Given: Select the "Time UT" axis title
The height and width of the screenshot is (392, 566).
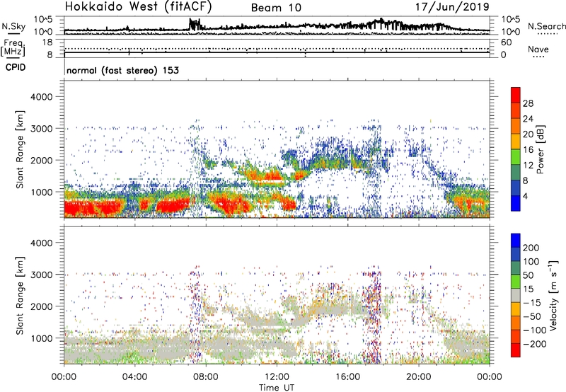Looking at the screenshot, I should pyautogui.click(x=277, y=388).
